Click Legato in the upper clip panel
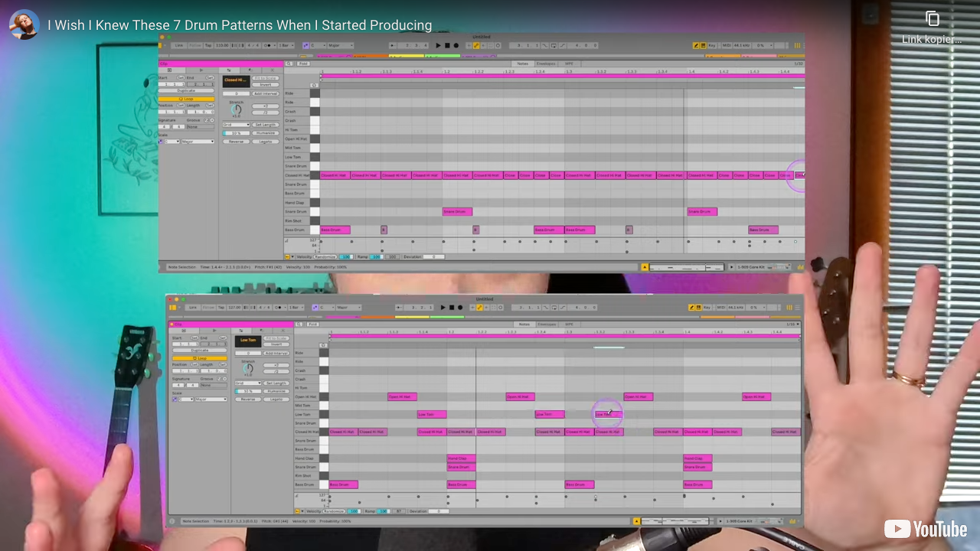The height and width of the screenshot is (551, 980). (x=266, y=142)
